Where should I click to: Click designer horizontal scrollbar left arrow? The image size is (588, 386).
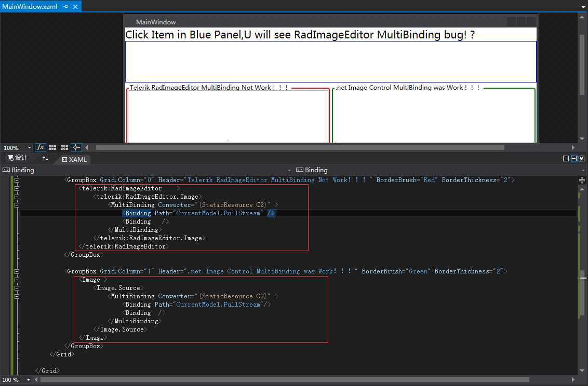click(87, 147)
